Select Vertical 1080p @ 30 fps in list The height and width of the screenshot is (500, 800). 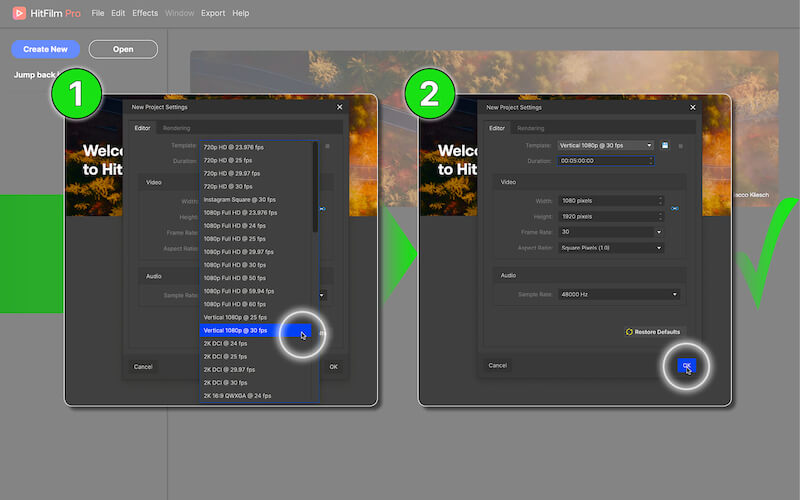point(256,331)
